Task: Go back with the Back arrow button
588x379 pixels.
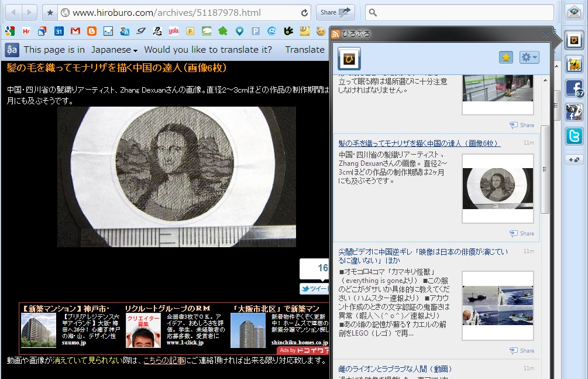Action: pos(13,13)
